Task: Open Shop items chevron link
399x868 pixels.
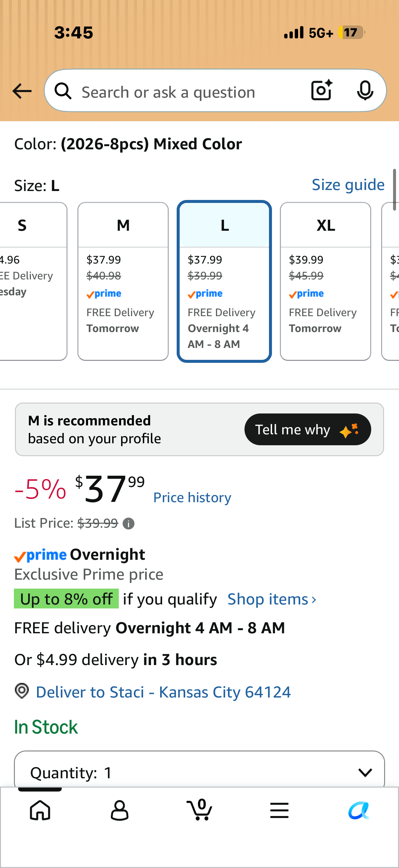Action: coord(272,599)
